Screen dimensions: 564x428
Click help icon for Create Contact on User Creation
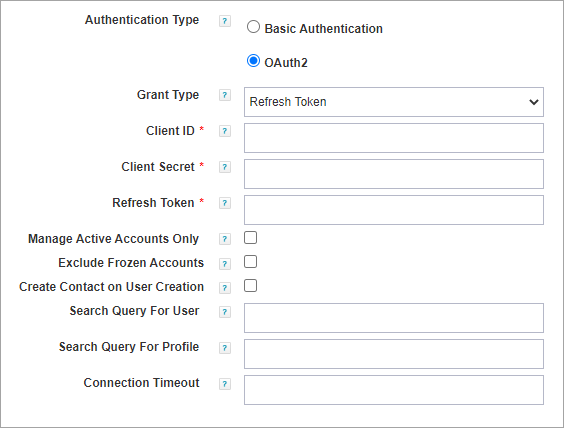[225, 288]
